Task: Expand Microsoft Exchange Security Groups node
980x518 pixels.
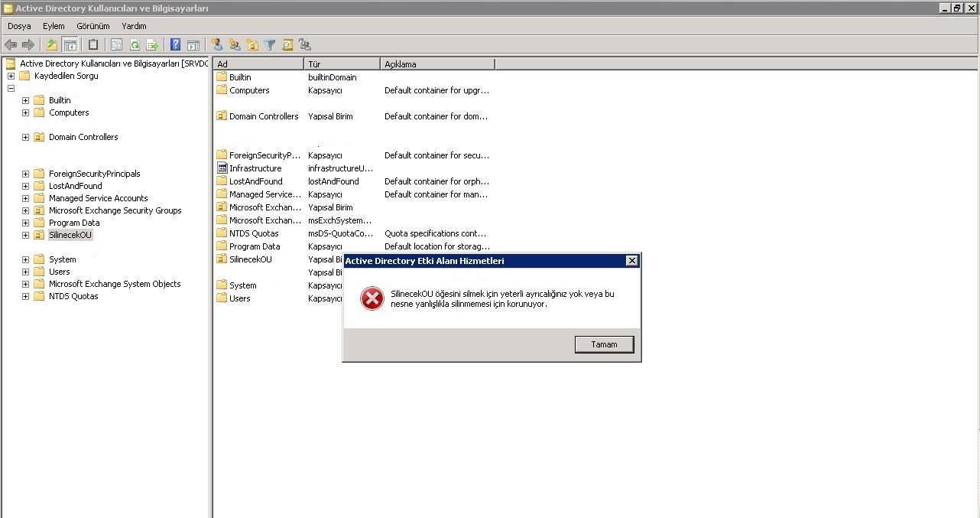Action: tap(26, 210)
